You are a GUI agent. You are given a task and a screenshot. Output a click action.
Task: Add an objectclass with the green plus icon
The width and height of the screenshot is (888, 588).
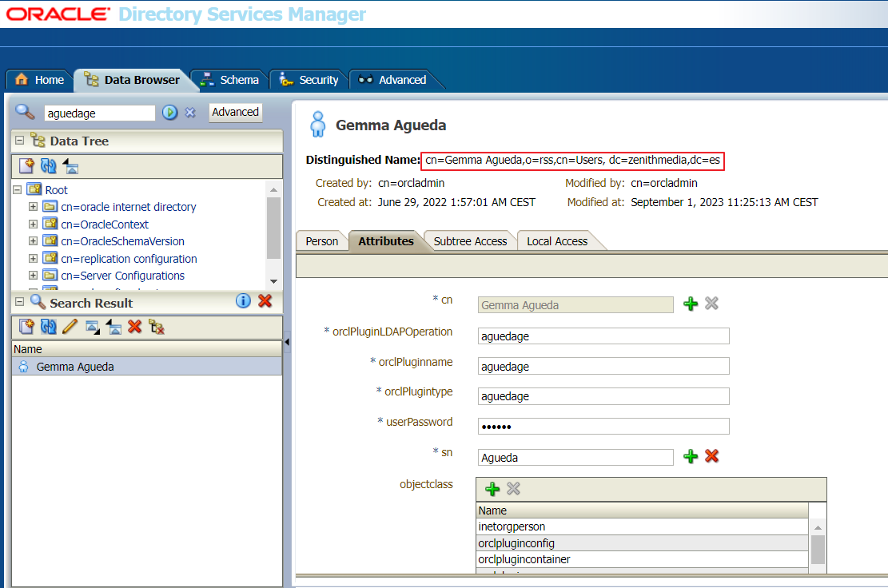pos(492,488)
